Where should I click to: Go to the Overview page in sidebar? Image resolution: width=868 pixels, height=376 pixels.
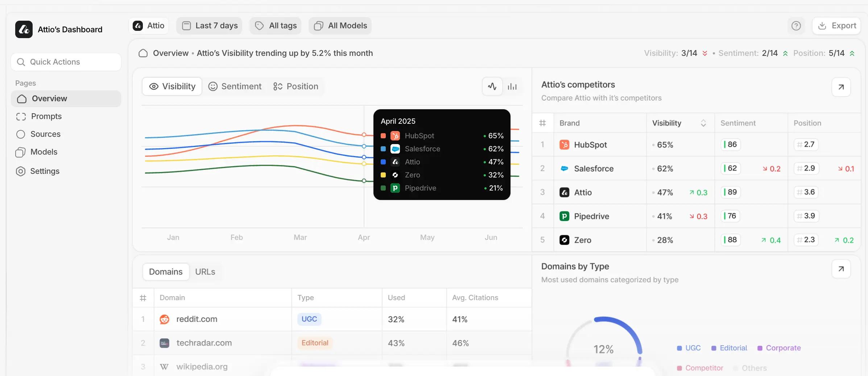[x=66, y=99]
